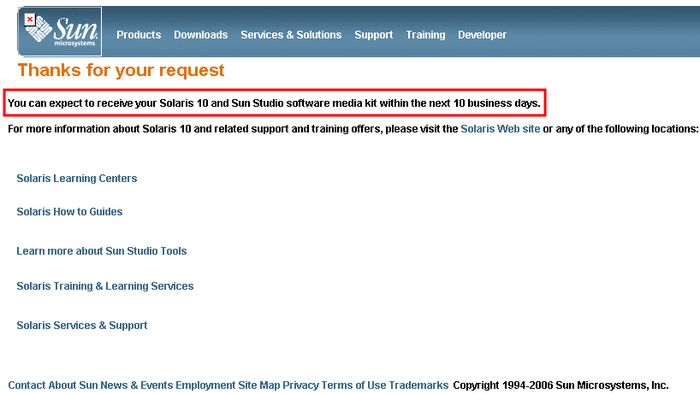Open the Trademarks footer link
Viewport: 700px width, 394px height.
(418, 385)
